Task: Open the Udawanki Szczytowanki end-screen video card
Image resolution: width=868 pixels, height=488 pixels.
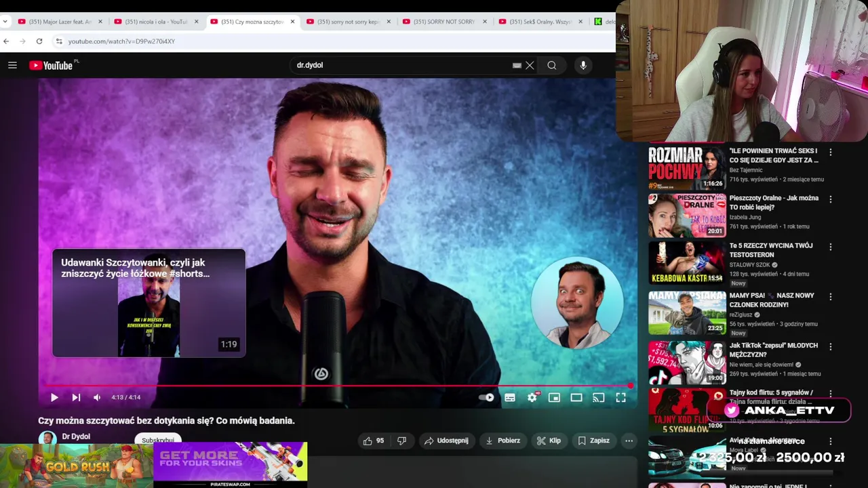Action: click(x=149, y=303)
